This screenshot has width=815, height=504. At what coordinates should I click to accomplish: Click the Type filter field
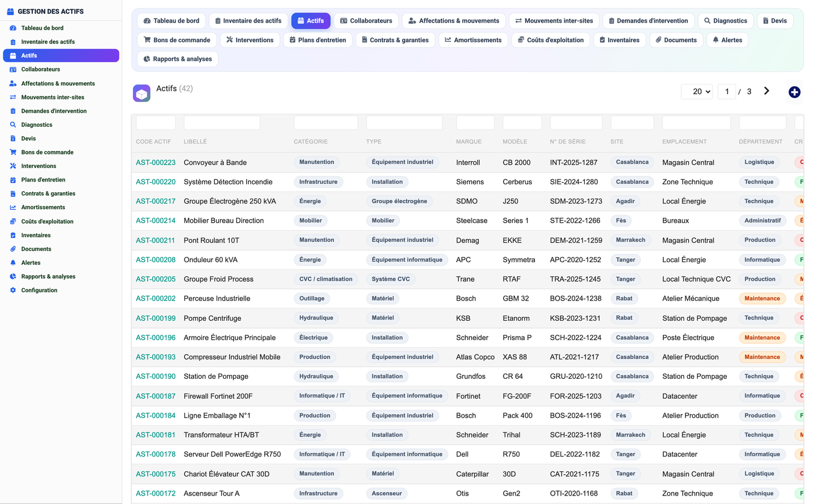[x=404, y=122]
